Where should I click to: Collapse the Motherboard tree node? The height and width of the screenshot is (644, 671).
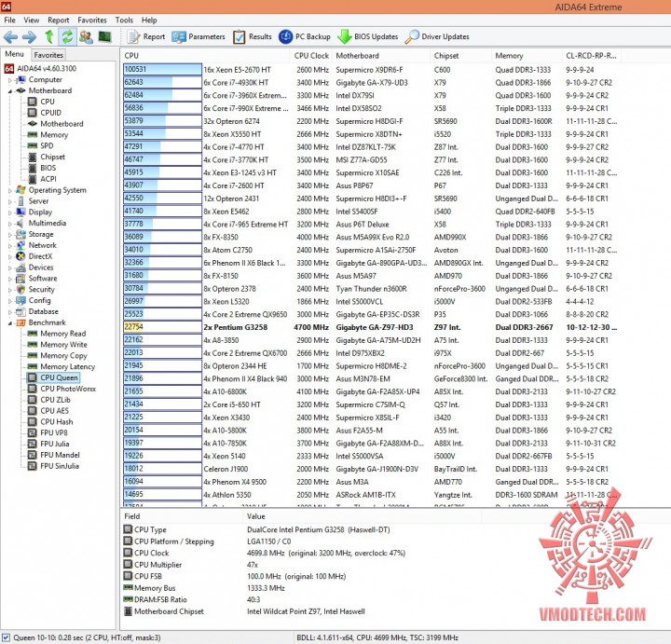[10, 90]
